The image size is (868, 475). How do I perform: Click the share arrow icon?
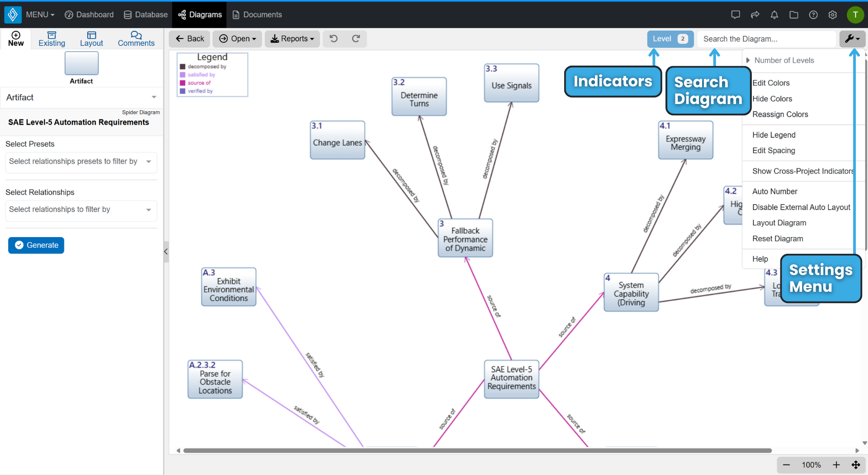point(755,14)
